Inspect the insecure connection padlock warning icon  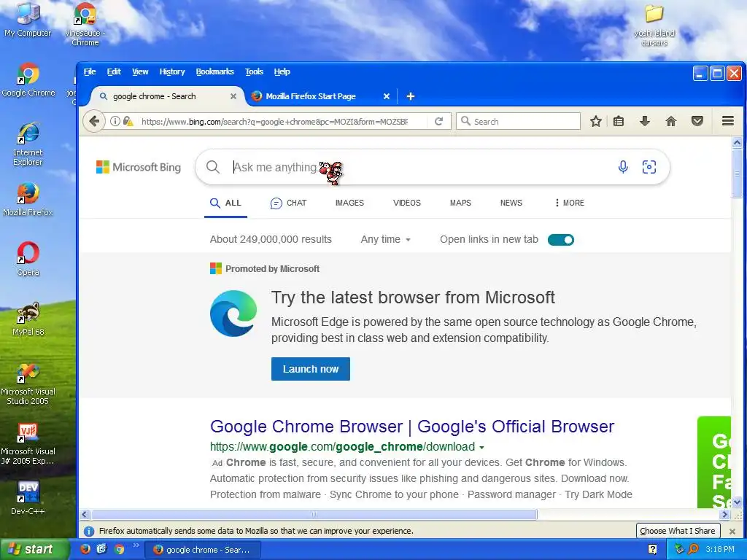click(128, 122)
